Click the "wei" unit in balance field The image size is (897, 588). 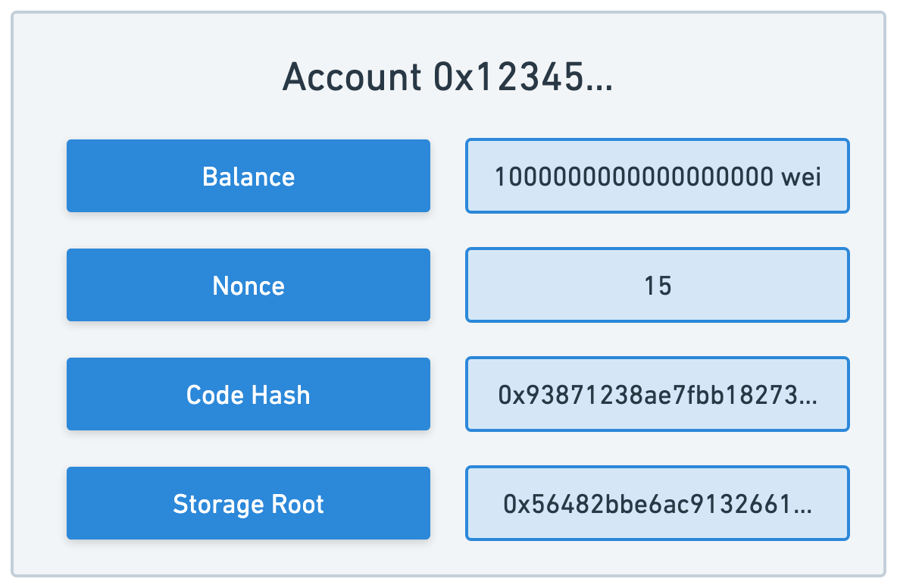[x=801, y=177]
